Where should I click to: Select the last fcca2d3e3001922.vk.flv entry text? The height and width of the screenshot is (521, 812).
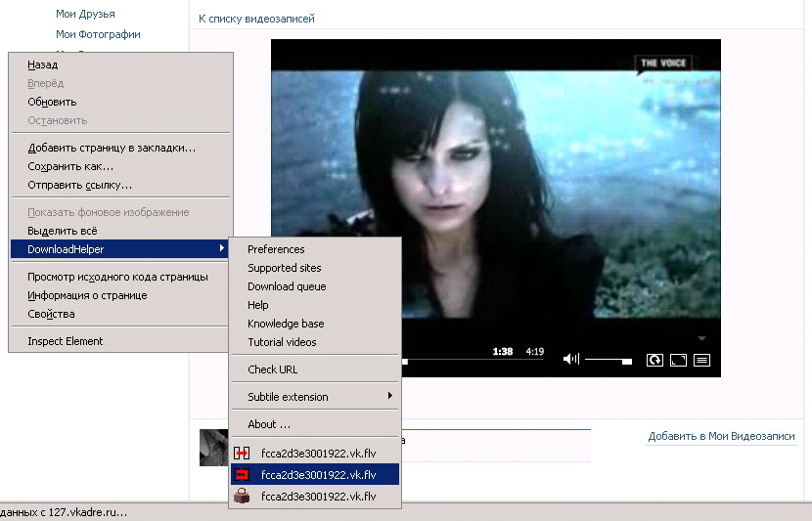pyautogui.click(x=319, y=497)
